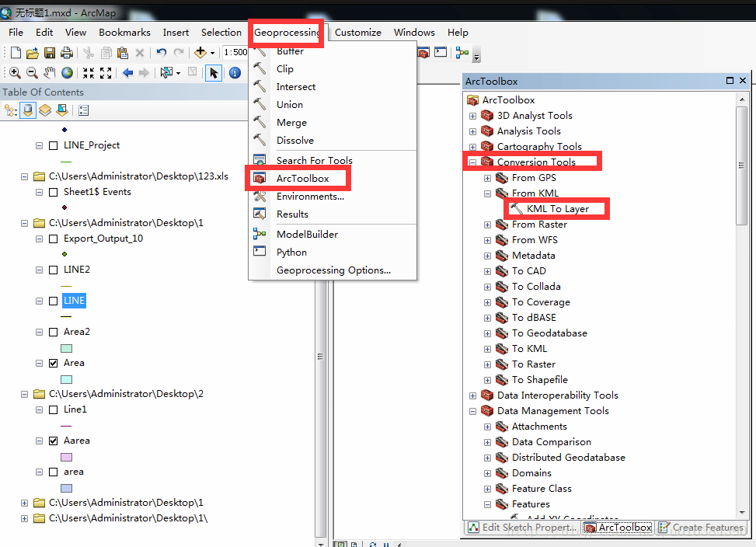
Task: Switch to List By Visibility view
Action: (x=45, y=111)
